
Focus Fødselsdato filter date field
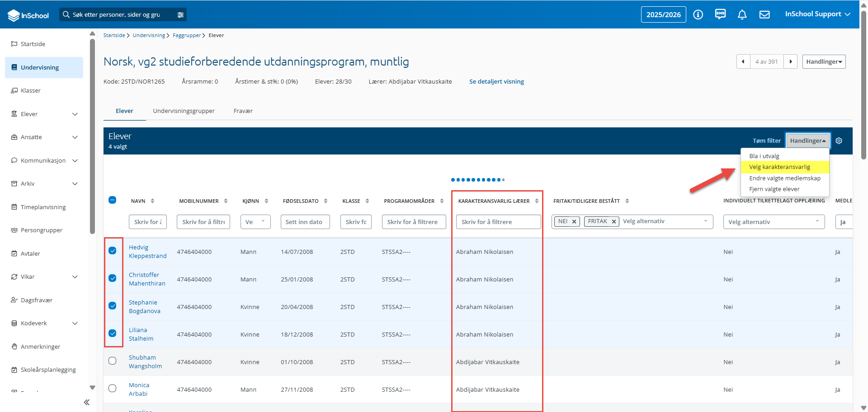[305, 222]
